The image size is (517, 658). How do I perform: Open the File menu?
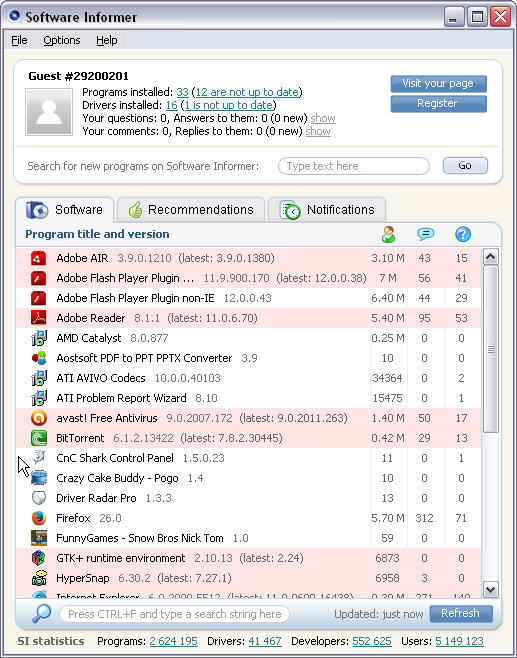pos(19,40)
